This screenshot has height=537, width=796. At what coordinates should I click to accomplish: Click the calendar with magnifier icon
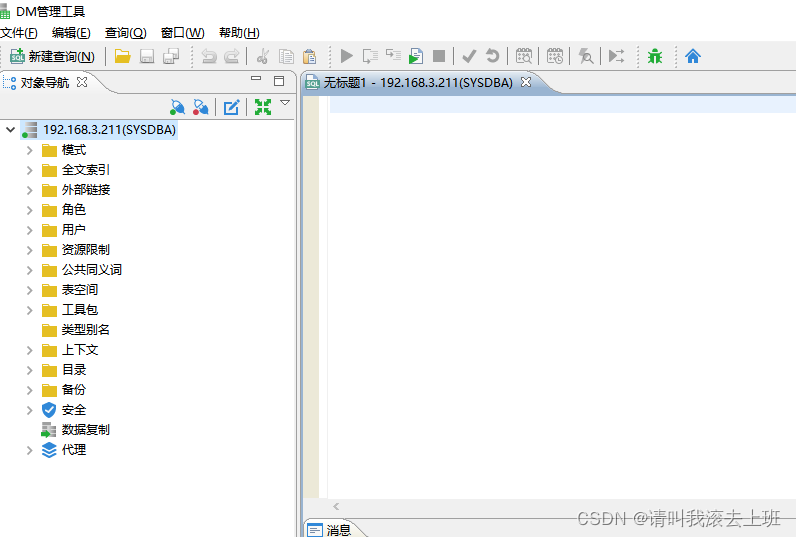point(524,56)
